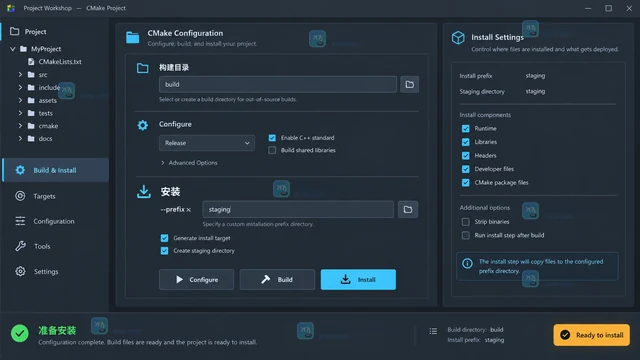
Task: Click the Configure button
Action: coord(196,280)
